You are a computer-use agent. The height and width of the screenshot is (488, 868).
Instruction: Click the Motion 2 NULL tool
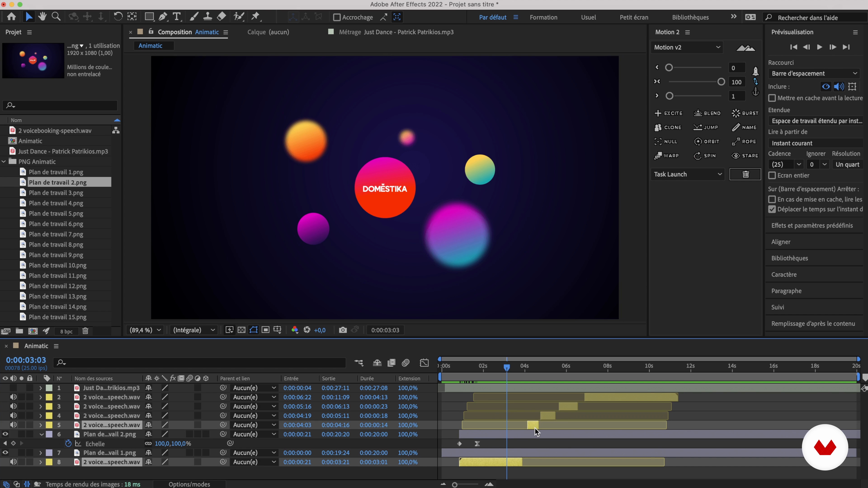666,141
